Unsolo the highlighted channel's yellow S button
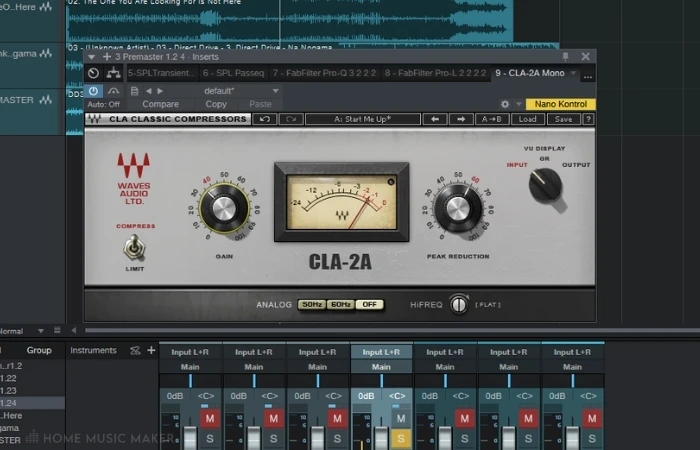This screenshot has width=700, height=450. click(401, 439)
